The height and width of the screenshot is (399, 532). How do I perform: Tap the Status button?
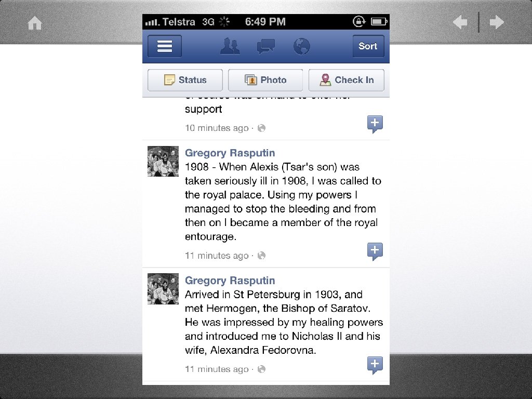pos(185,80)
